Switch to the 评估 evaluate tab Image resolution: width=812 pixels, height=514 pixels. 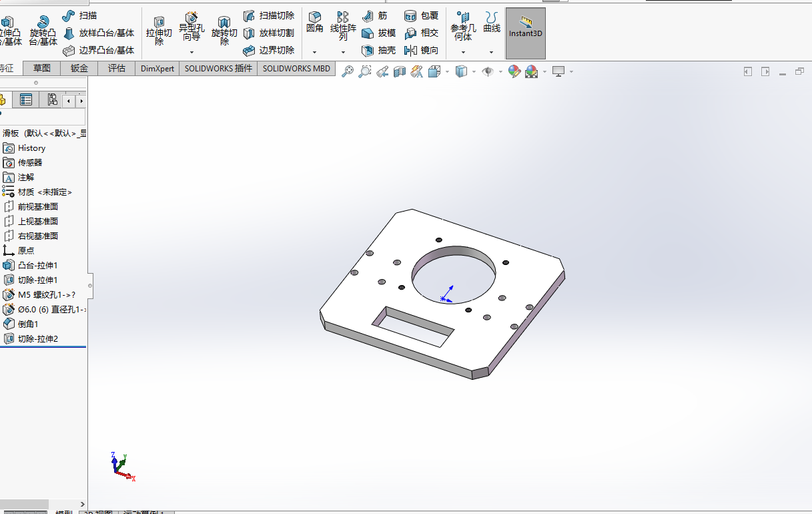pos(117,68)
